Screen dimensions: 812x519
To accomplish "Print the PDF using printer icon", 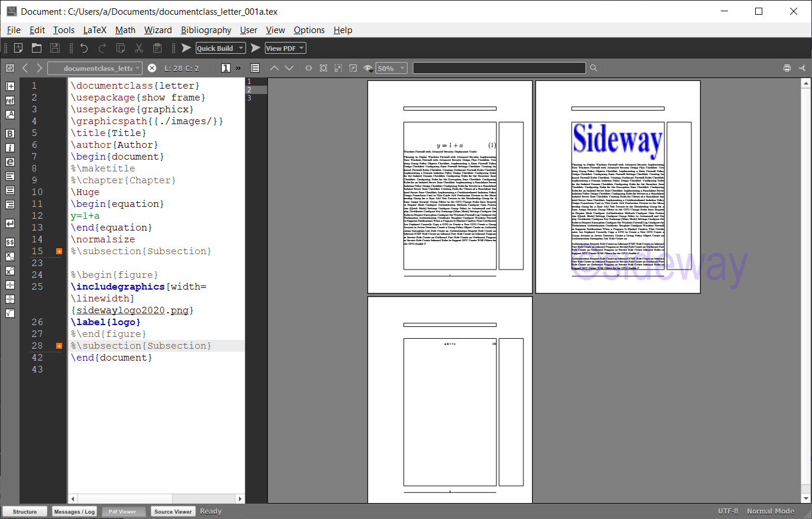I will [x=787, y=68].
